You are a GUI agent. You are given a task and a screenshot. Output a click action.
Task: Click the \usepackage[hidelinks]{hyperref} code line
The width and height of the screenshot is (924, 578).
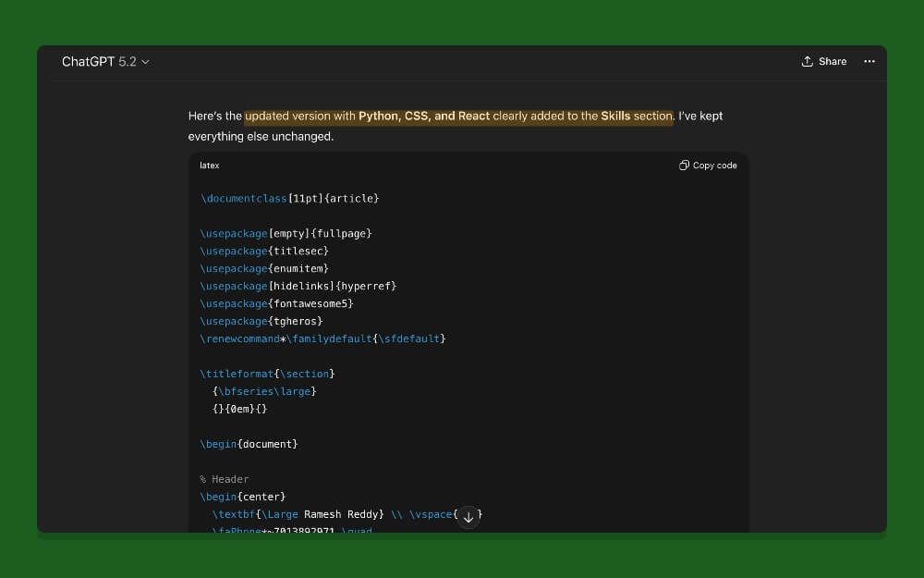pyautogui.click(x=298, y=286)
